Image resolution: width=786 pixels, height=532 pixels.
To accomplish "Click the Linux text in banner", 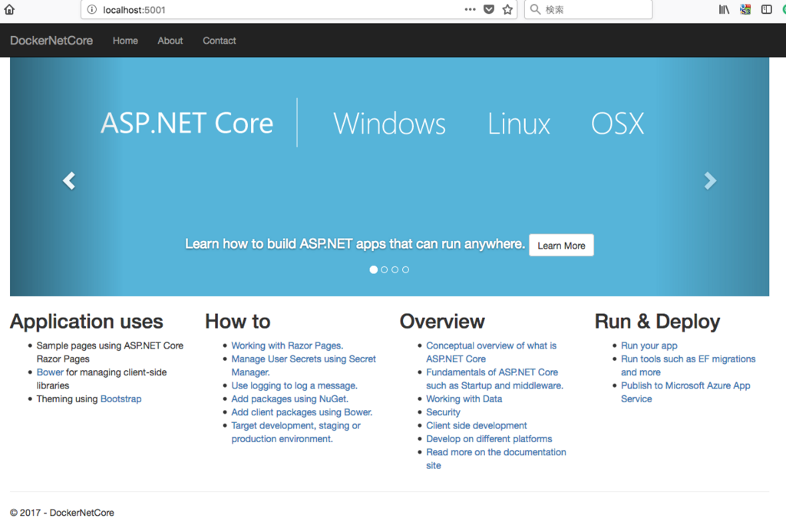I will [x=519, y=124].
